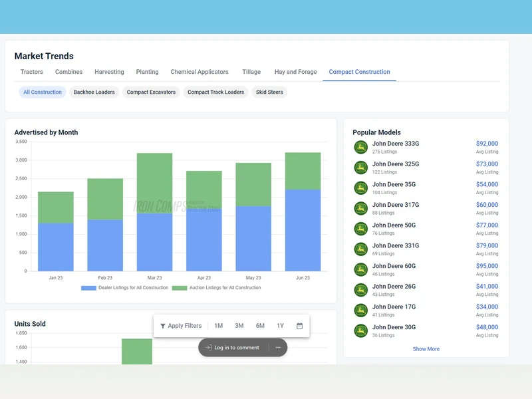Click the "104 Listings" text
The width and height of the screenshot is (532, 399).
pyautogui.click(x=384, y=192)
